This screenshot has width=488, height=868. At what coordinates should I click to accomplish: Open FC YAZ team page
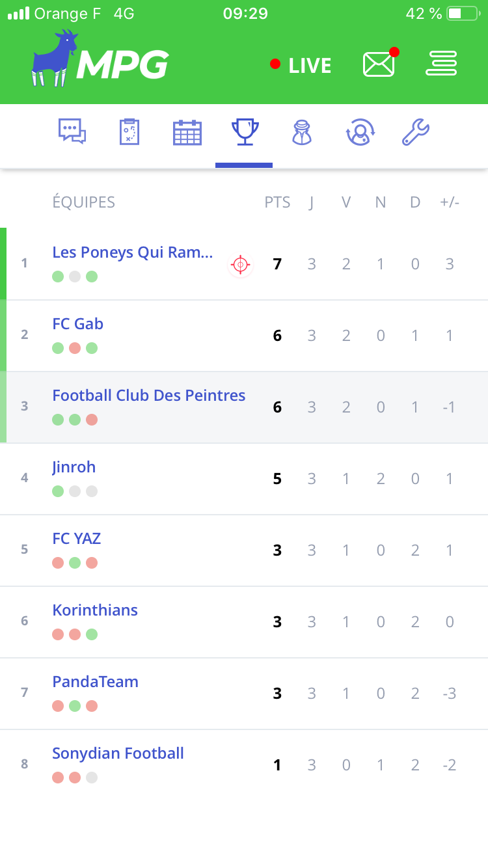click(77, 539)
